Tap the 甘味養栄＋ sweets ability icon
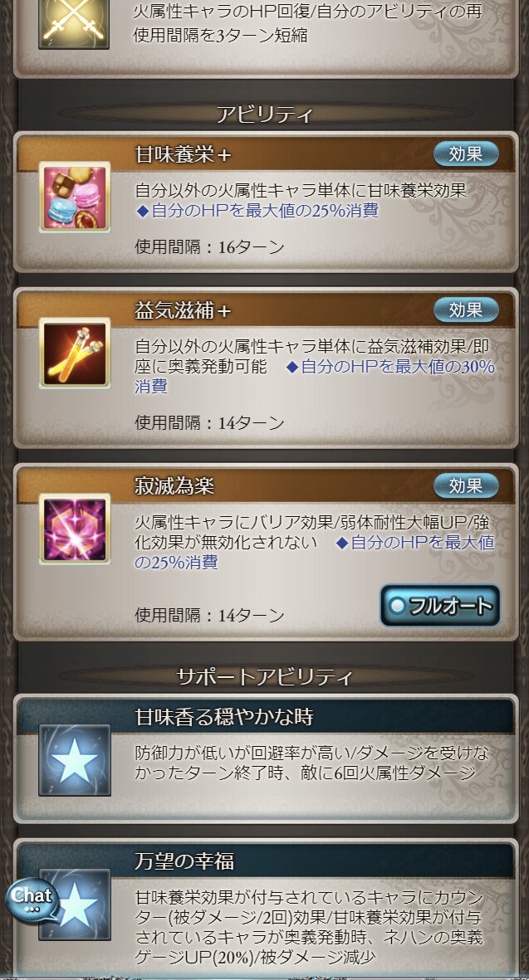Viewport: 529px width, 980px height. point(75,197)
